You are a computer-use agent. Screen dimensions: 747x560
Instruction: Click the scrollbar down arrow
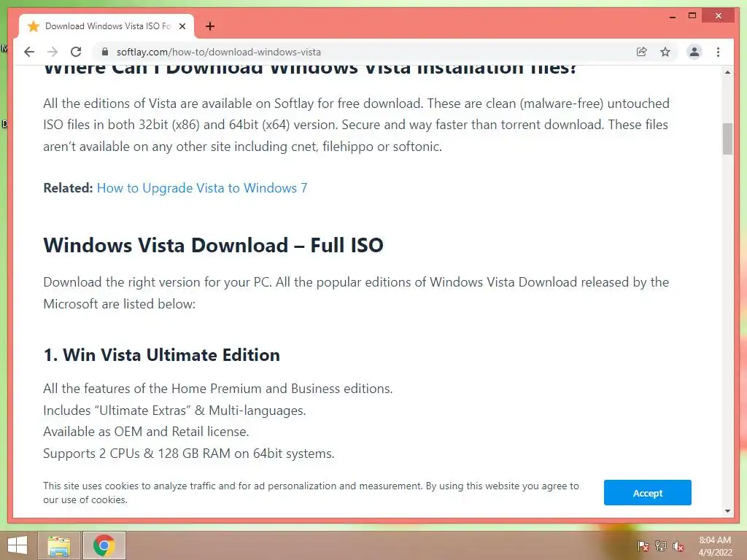727,511
